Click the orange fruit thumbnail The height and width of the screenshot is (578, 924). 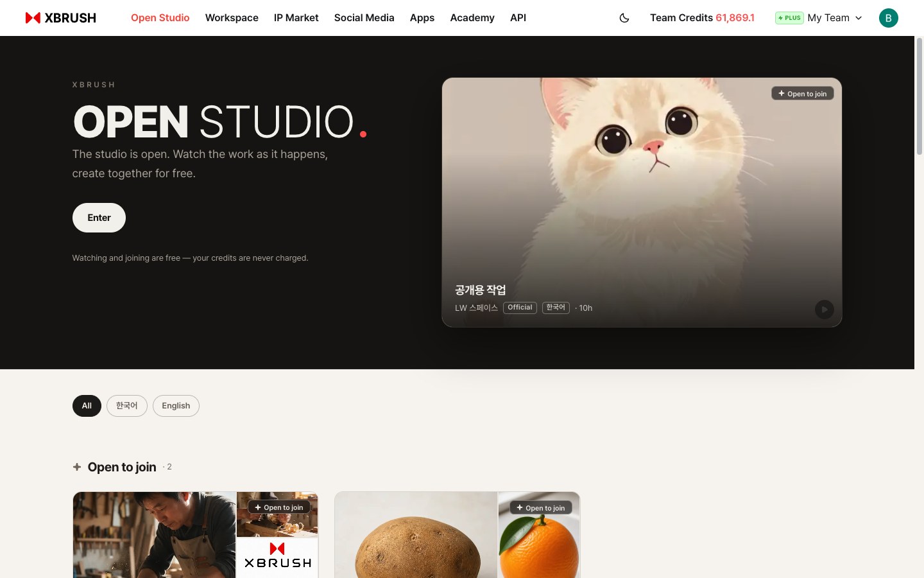(539, 535)
